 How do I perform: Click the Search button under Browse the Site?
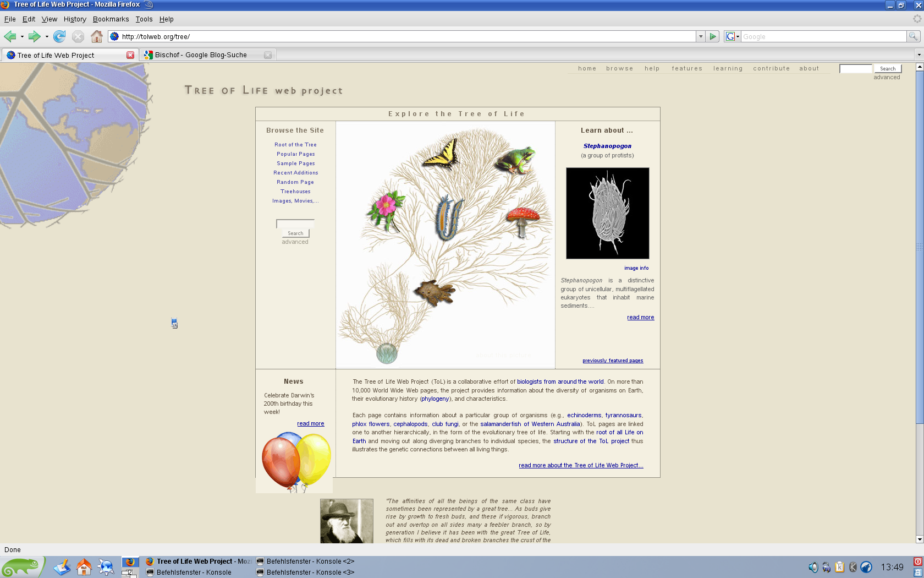click(295, 233)
